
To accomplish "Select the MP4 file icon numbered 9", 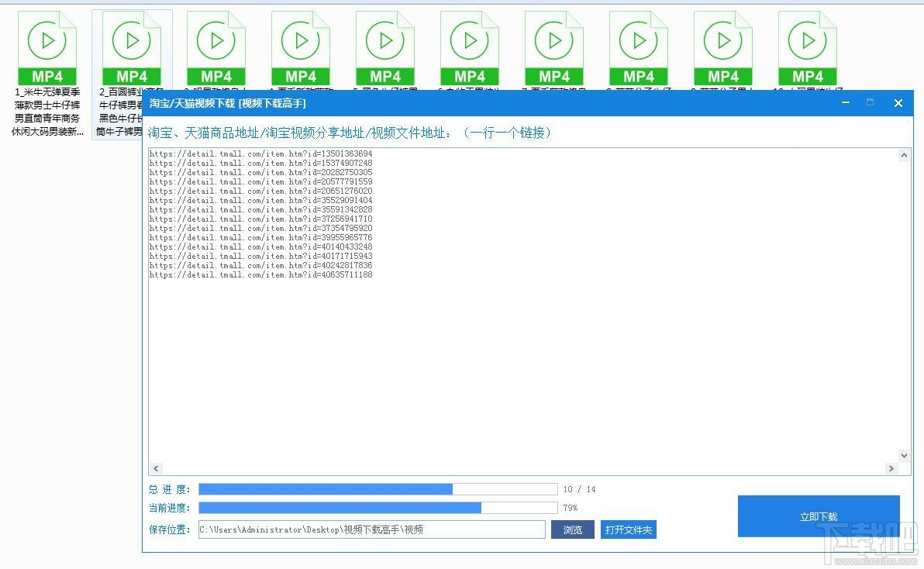I will click(723, 49).
